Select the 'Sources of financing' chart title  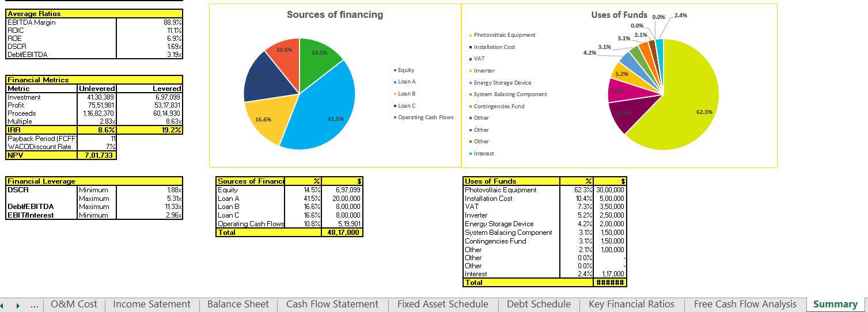coord(335,14)
